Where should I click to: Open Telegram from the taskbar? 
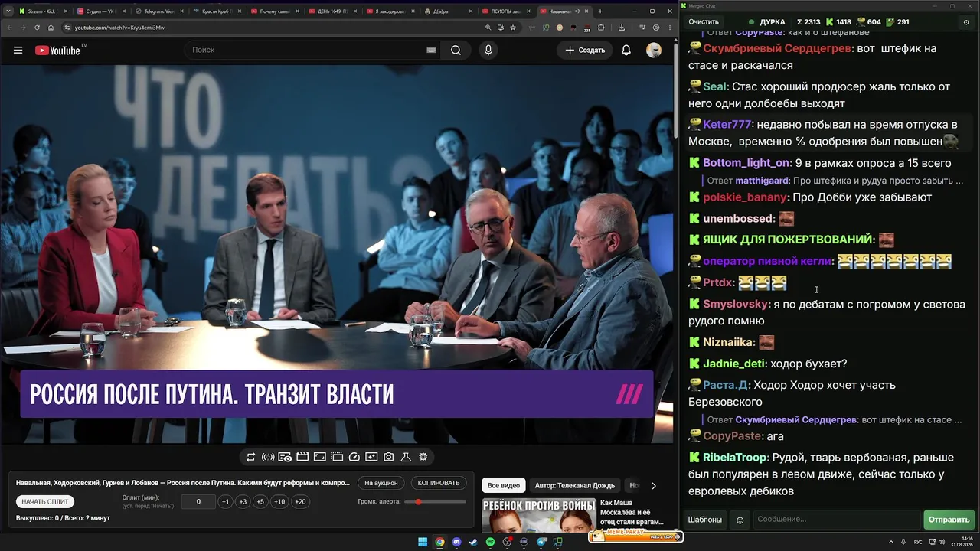[x=541, y=542]
